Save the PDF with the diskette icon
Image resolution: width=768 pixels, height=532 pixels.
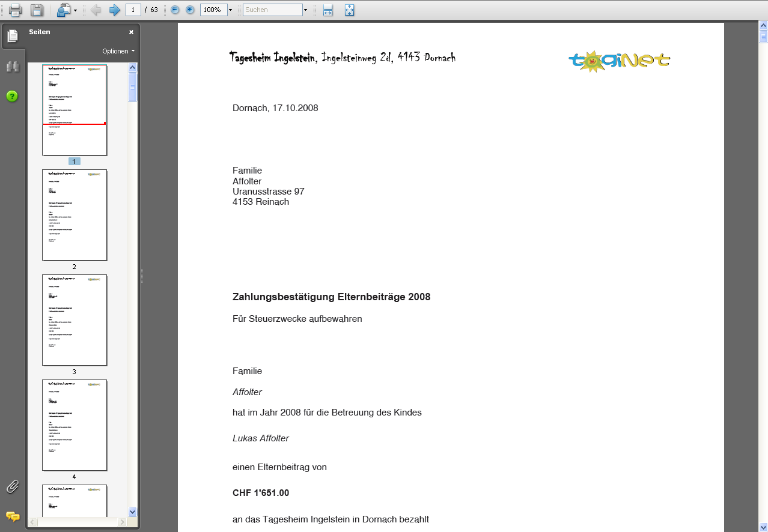tap(37, 10)
